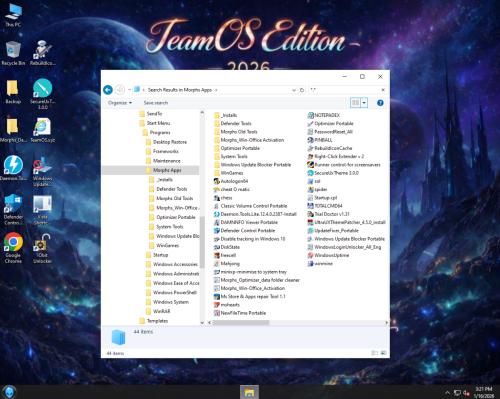Switch to details view in status bar

[x=375, y=353]
